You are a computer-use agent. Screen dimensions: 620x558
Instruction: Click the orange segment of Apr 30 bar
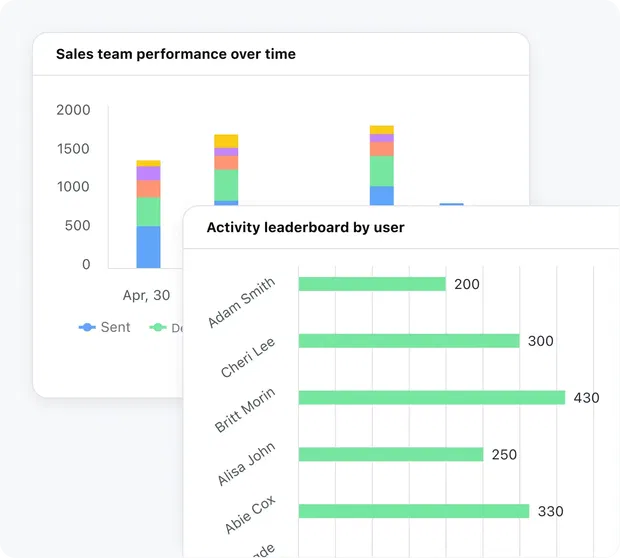(148, 189)
